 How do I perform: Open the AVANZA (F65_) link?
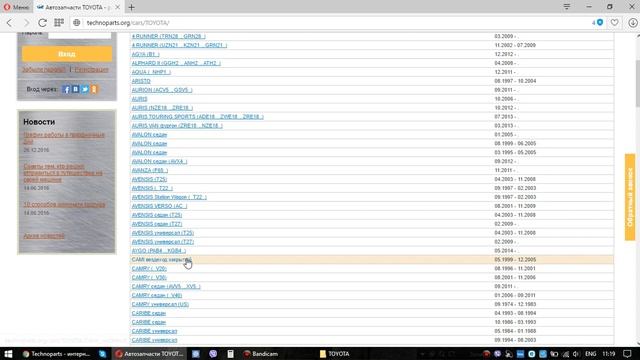[149, 171]
